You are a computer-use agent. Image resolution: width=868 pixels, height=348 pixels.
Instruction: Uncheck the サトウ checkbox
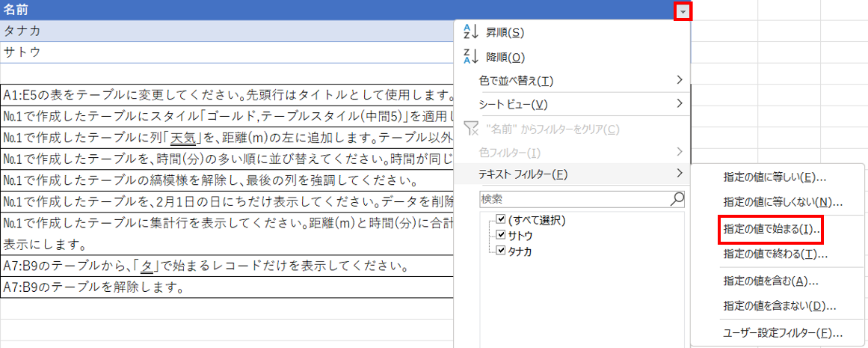[501, 234]
